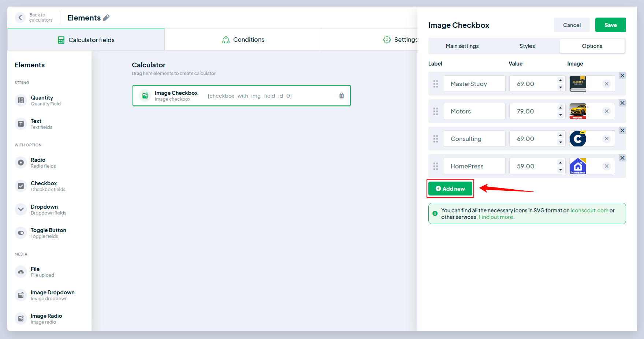This screenshot has width=644, height=339.
Task: Click the back arrow to calculators
Action: tap(20, 18)
